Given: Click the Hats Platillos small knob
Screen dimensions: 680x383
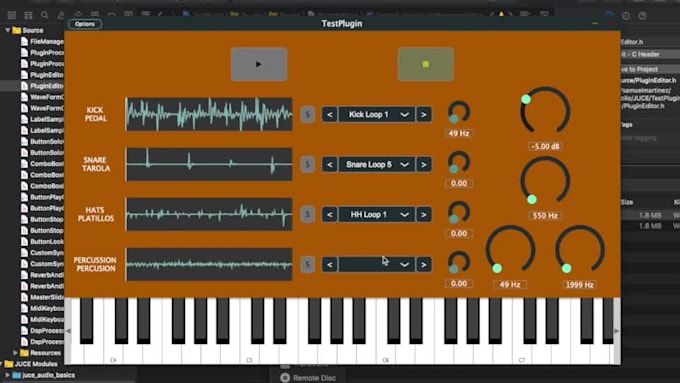Looking at the screenshot, I should click(459, 212).
